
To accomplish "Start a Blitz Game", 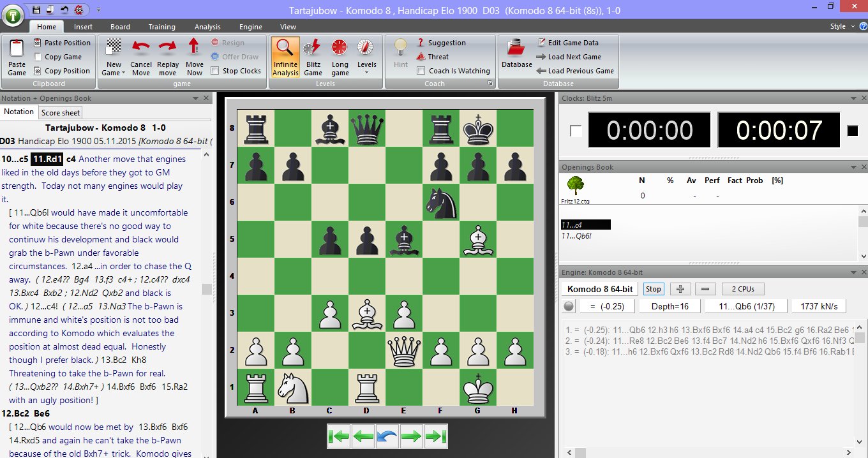I will click(x=313, y=56).
